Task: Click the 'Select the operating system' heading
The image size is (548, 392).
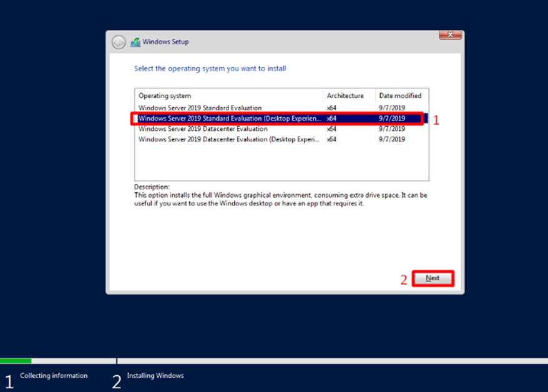Action: pyautogui.click(x=210, y=69)
